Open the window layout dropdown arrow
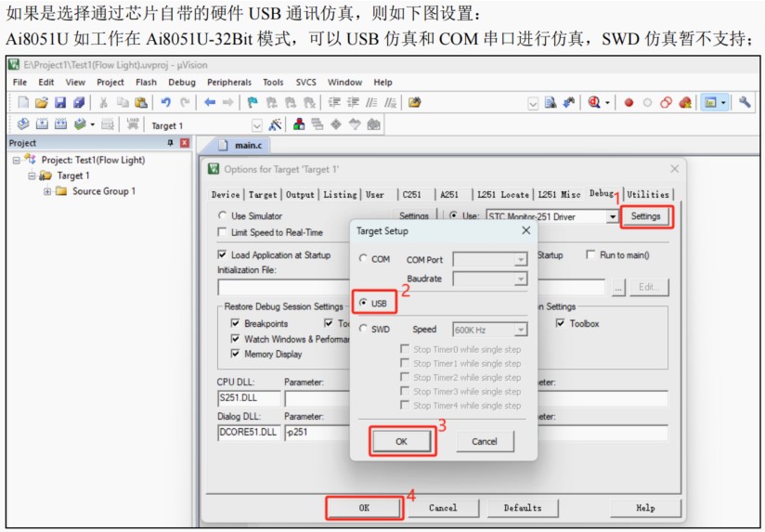Viewport: 765px width, 532px height. pyautogui.click(x=723, y=102)
